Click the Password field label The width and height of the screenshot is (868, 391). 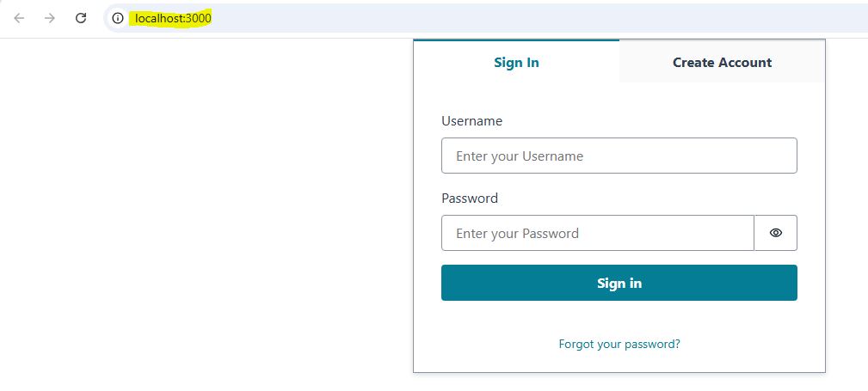470,198
